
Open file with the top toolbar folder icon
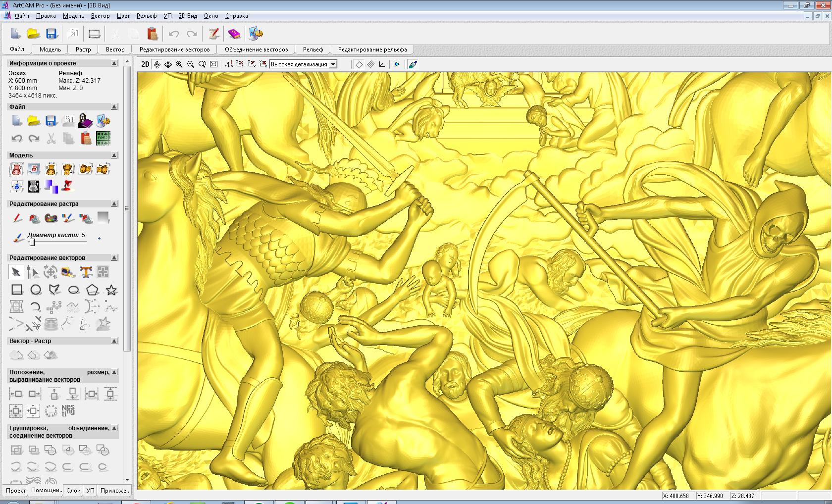point(33,34)
